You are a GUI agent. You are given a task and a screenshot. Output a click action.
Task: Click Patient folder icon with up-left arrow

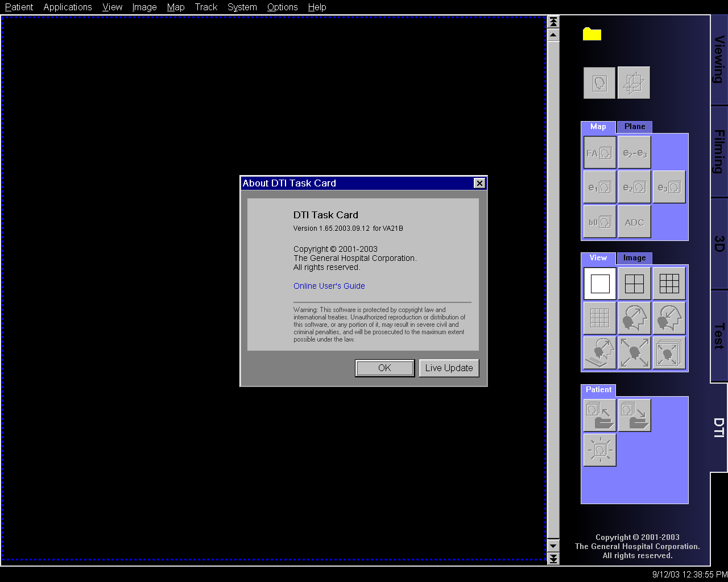(x=599, y=415)
